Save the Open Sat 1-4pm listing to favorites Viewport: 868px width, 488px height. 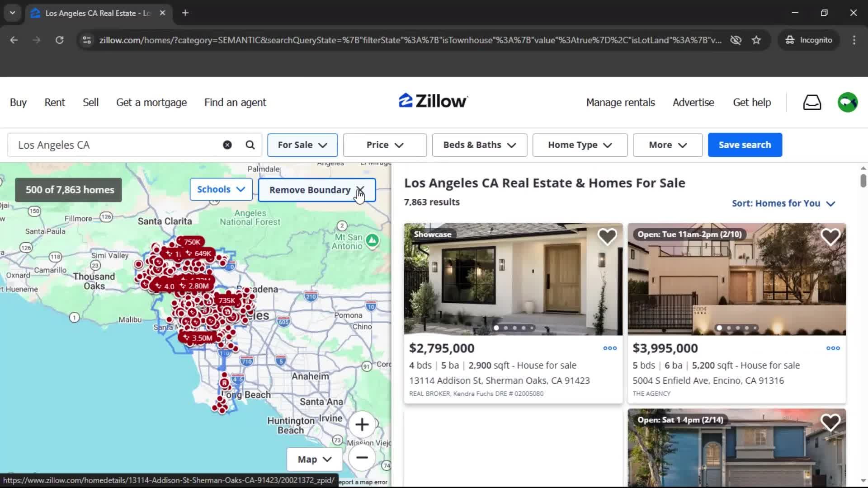pos(830,422)
